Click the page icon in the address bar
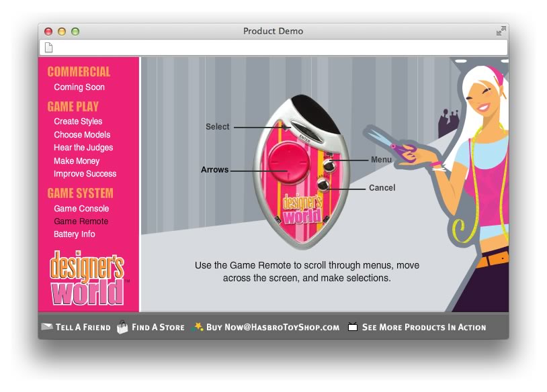 pyautogui.click(x=49, y=48)
